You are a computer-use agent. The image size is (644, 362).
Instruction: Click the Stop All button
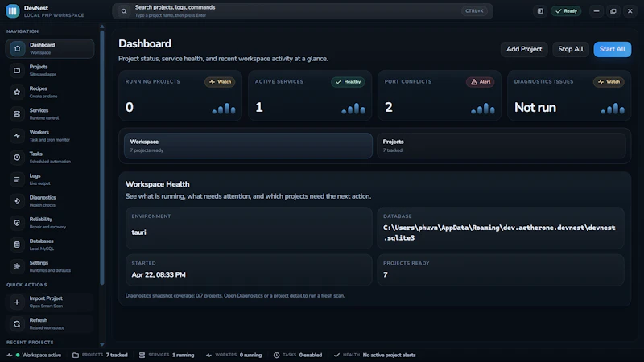point(571,49)
